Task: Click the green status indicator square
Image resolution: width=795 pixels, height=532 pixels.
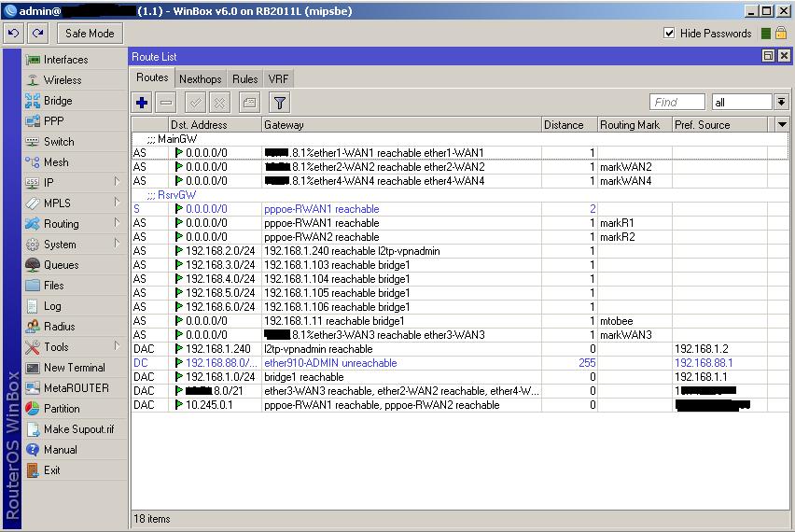Action: click(x=766, y=34)
